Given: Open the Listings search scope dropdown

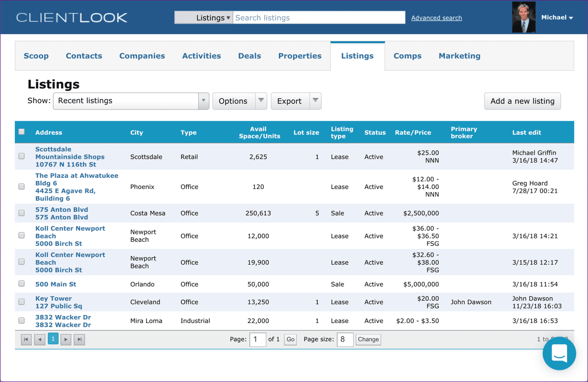Looking at the screenshot, I should point(204,18).
